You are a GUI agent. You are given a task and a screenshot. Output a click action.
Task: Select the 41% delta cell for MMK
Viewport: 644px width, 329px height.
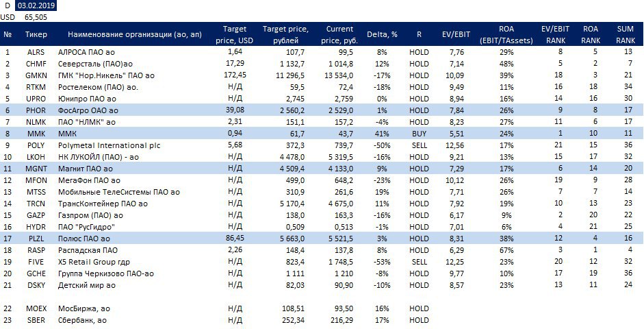click(x=383, y=134)
